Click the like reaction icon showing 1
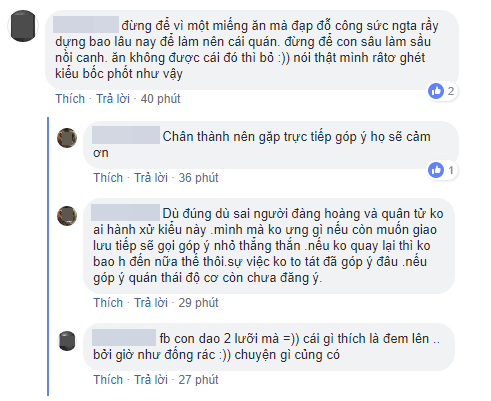Viewport: 491px width, 401px height. point(436,170)
